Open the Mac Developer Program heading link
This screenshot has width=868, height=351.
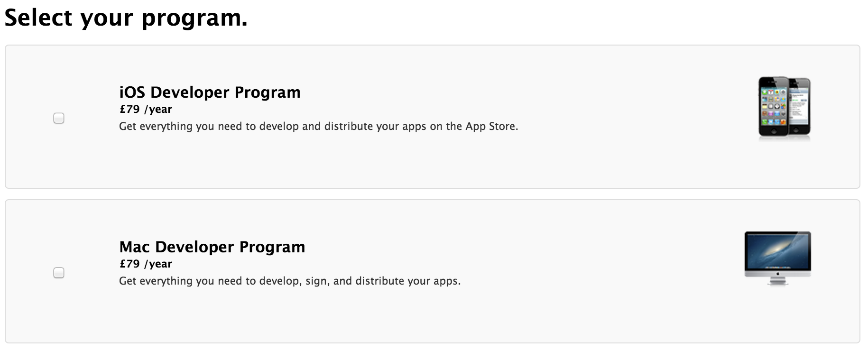point(212,247)
